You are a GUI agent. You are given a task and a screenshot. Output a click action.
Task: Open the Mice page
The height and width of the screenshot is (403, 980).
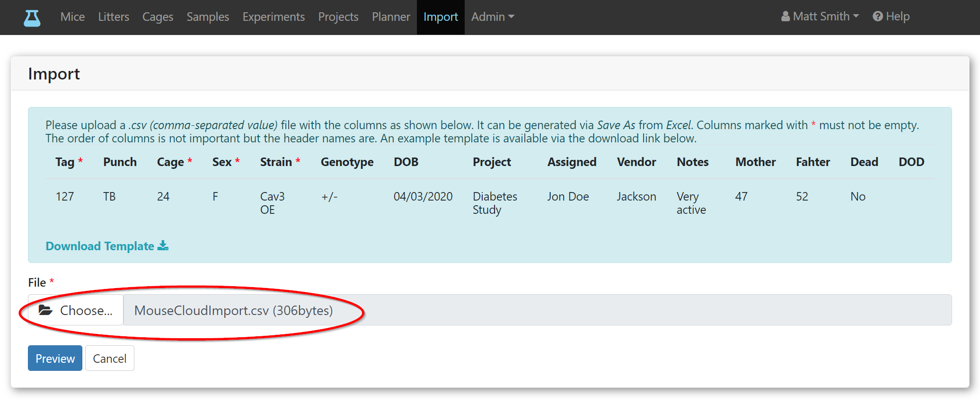(x=72, y=17)
